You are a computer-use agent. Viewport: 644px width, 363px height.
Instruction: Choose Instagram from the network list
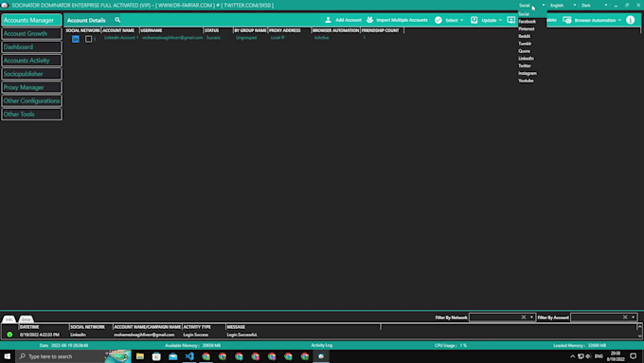(x=528, y=73)
